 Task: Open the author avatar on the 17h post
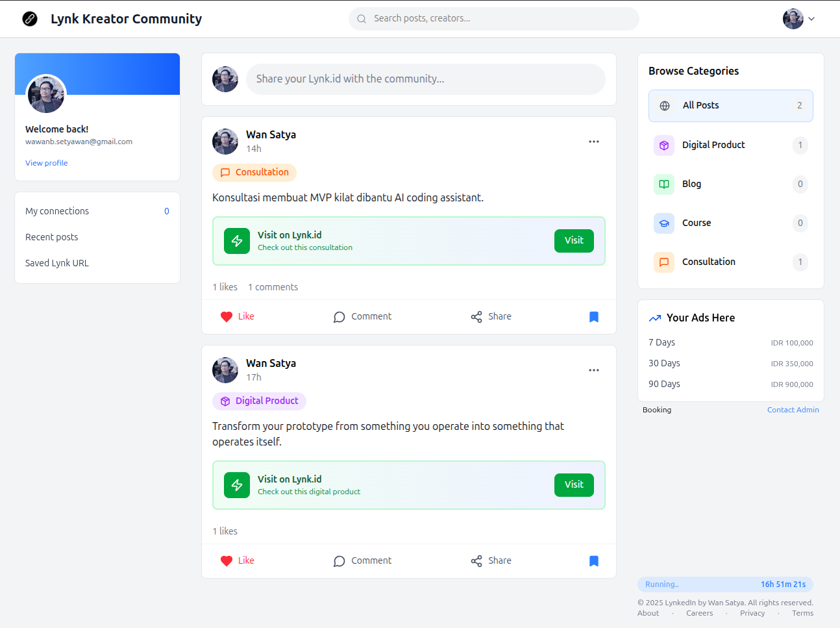[x=225, y=370]
